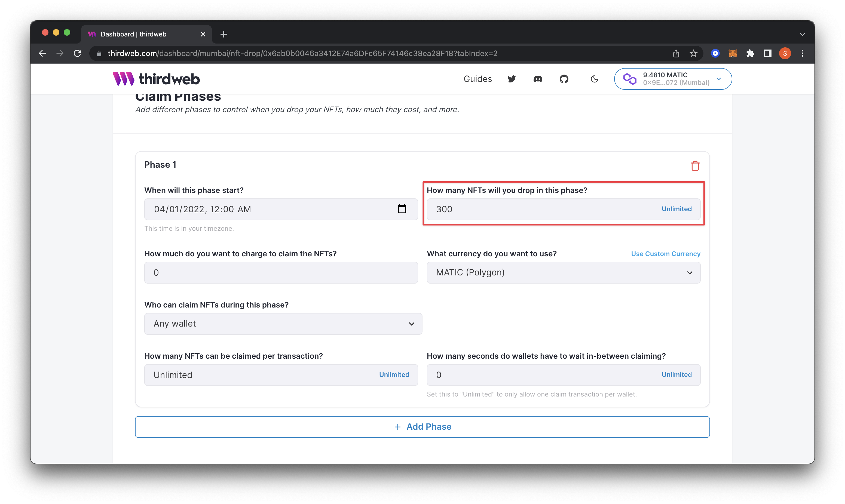Set per-transaction limit to Unlimited
845x504 pixels.
point(394,374)
